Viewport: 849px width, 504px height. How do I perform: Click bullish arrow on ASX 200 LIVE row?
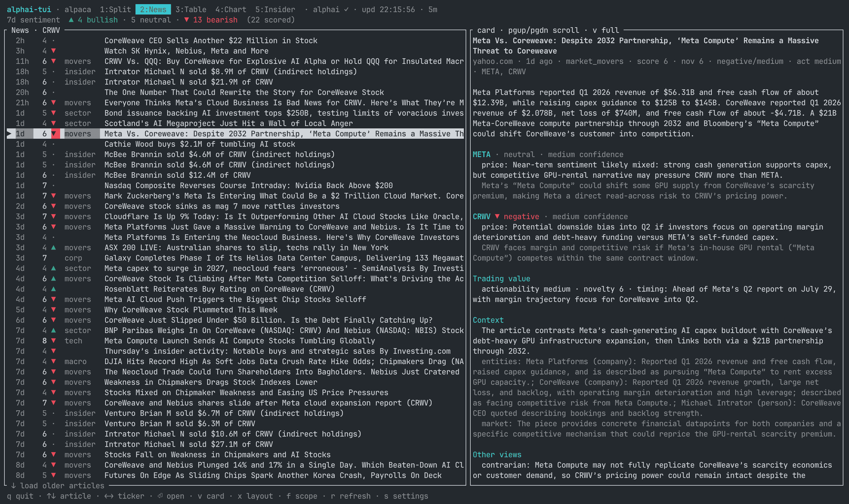coord(53,248)
